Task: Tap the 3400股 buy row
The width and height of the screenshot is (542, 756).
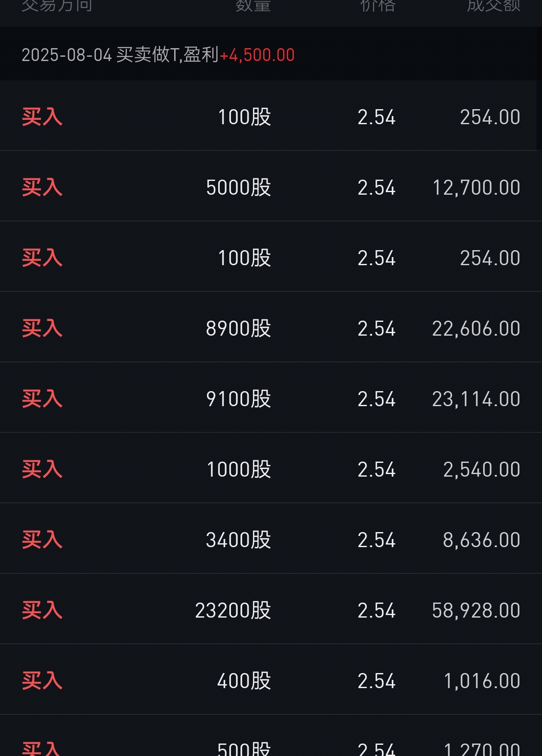Action: pyautogui.click(x=271, y=539)
